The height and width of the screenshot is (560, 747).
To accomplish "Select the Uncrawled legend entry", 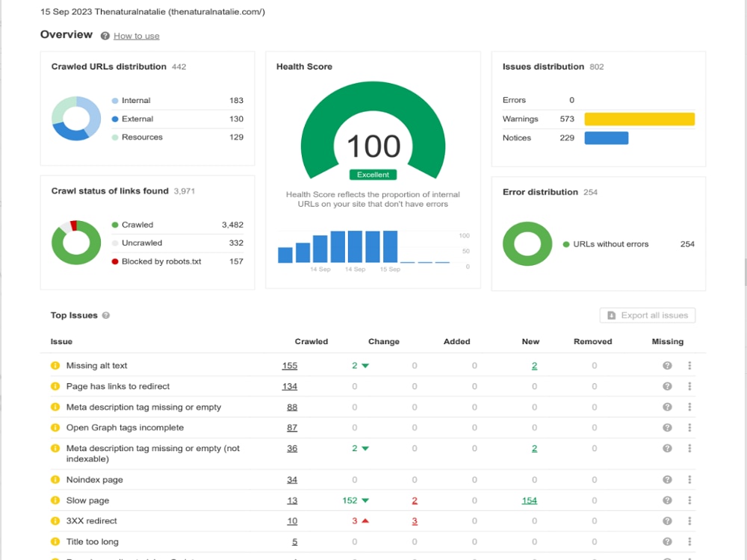I will (177, 243).
